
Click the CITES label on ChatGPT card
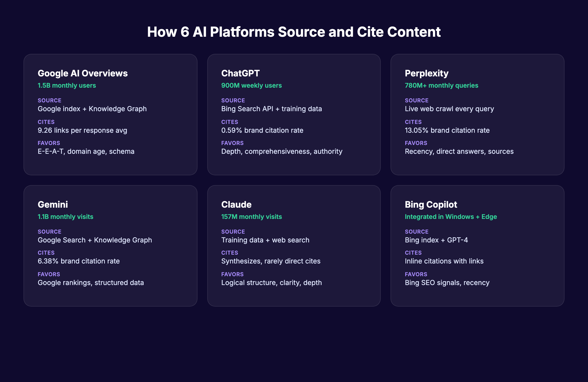click(x=230, y=122)
